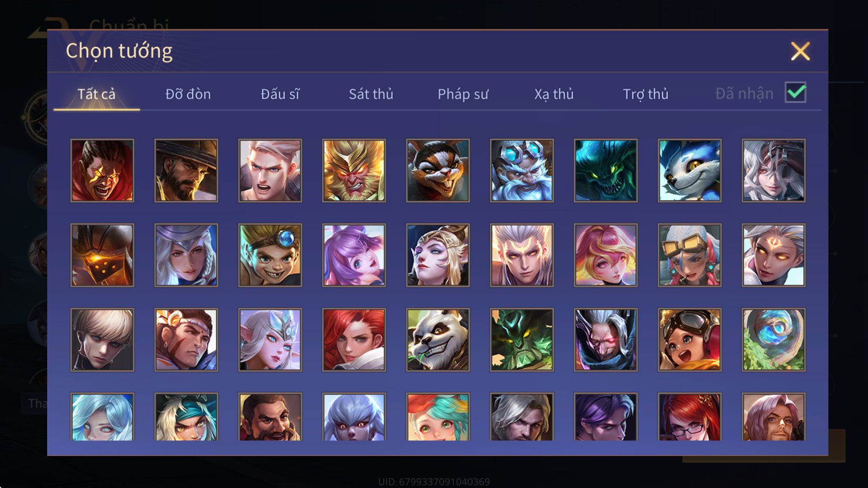Select the cowboy hat bearded hero
The width and height of the screenshot is (868, 488).
coord(186,171)
